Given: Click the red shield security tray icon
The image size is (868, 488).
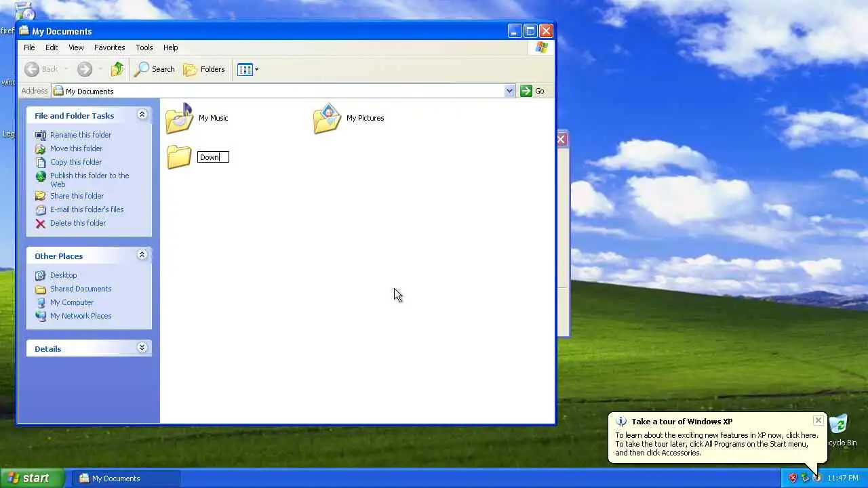Looking at the screenshot, I should pos(792,478).
